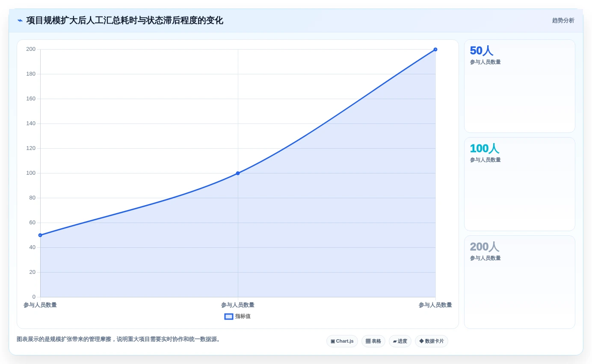Image resolution: width=592 pixels, height=364 pixels.
Task: Click the 指标值 legend label
Action: (x=243, y=317)
